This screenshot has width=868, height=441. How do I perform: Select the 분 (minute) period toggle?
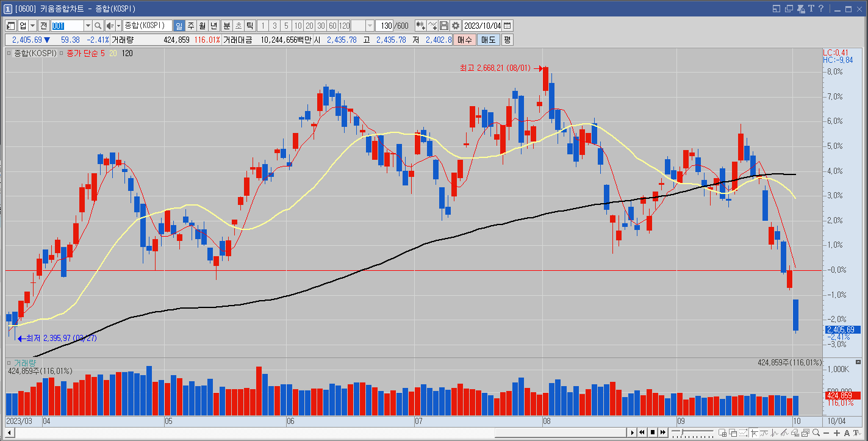227,26
